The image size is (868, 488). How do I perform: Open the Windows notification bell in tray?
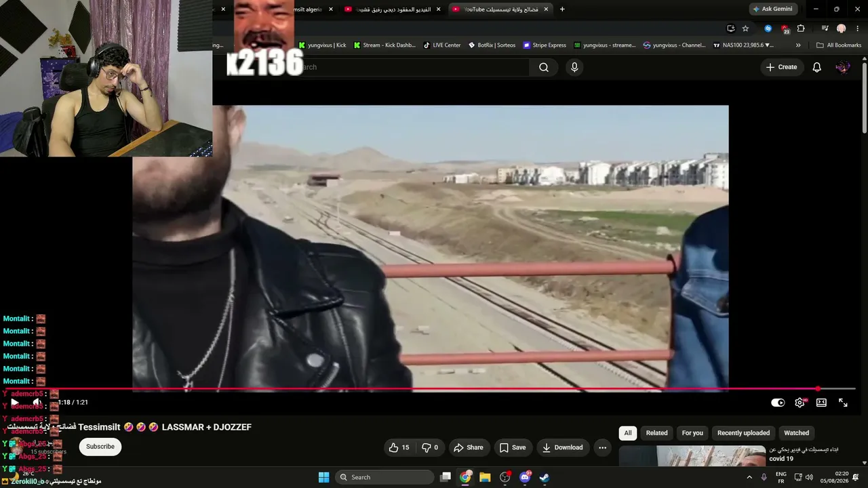coord(856,477)
